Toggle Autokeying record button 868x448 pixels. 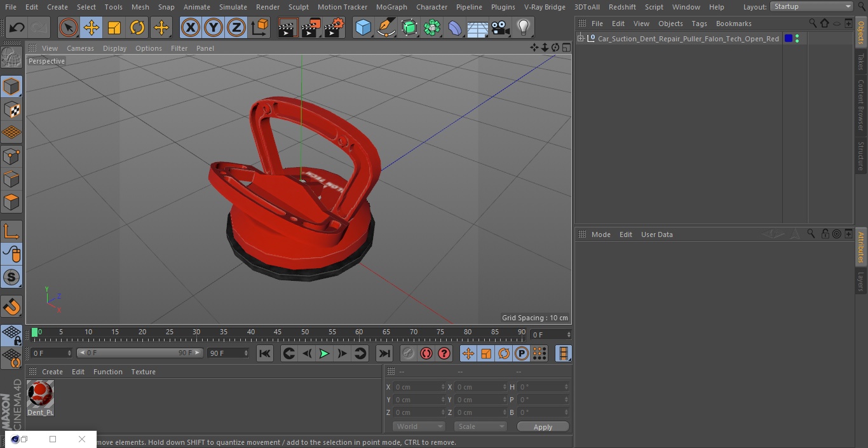click(426, 353)
